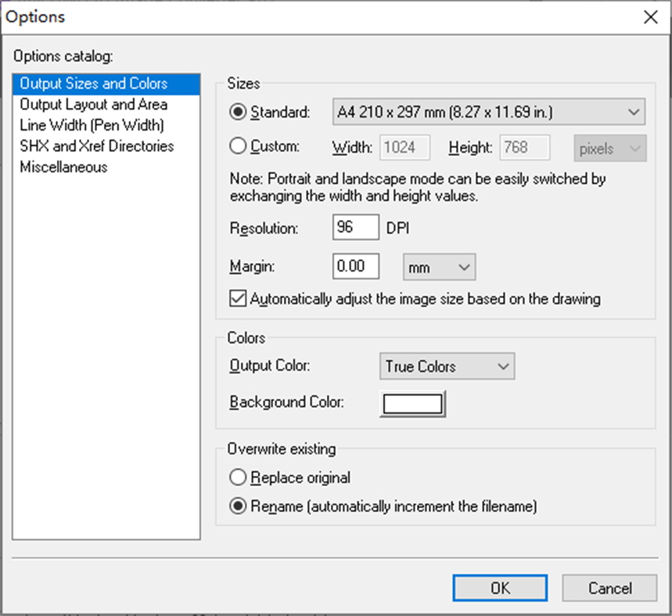Open the Background Color picker
Viewport: 672px width, 616px height.
tap(412, 403)
